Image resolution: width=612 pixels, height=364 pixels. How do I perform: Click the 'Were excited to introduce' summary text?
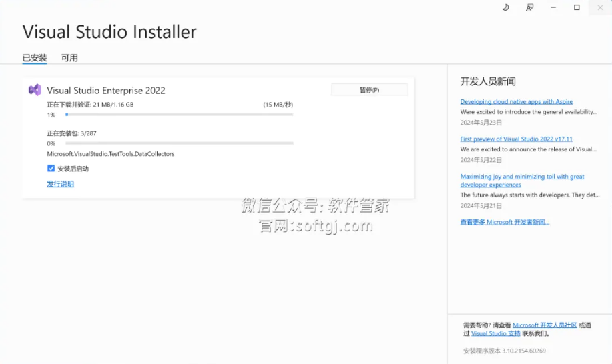click(529, 112)
